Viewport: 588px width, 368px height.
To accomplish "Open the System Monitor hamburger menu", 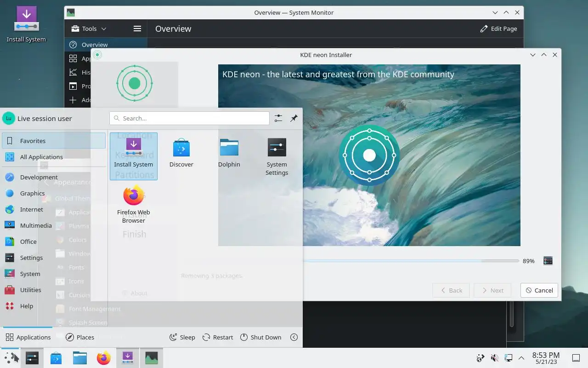I will [137, 29].
